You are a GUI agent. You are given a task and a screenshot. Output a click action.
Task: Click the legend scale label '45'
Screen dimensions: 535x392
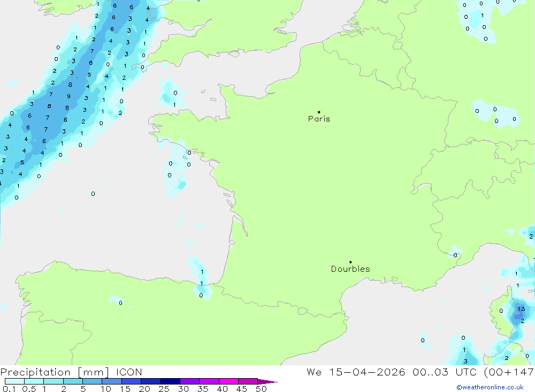coord(242,389)
